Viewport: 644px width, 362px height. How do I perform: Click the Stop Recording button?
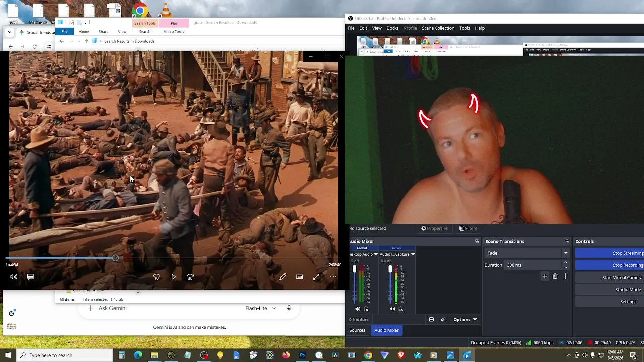click(610, 265)
